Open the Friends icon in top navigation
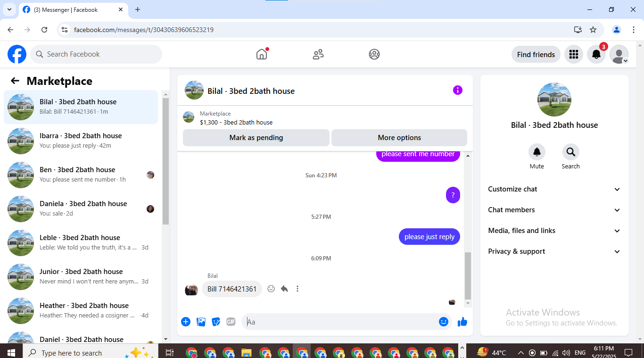This screenshot has height=358, width=644. click(x=318, y=54)
